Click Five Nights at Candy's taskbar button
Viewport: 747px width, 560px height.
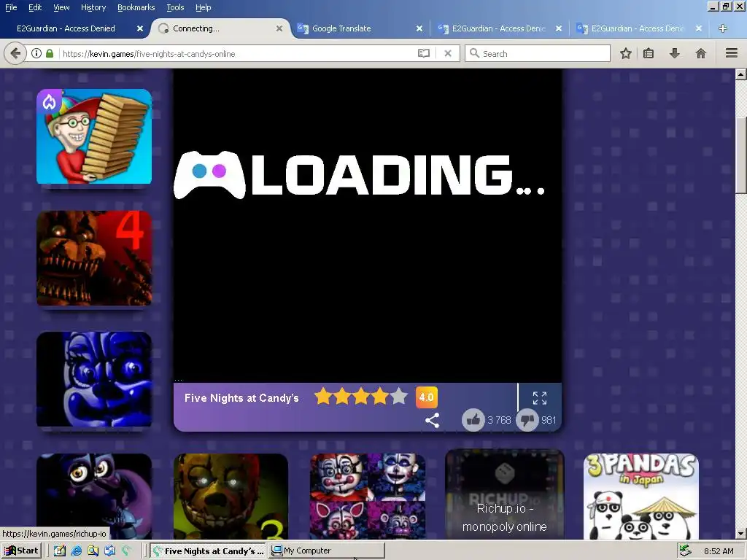point(208,551)
